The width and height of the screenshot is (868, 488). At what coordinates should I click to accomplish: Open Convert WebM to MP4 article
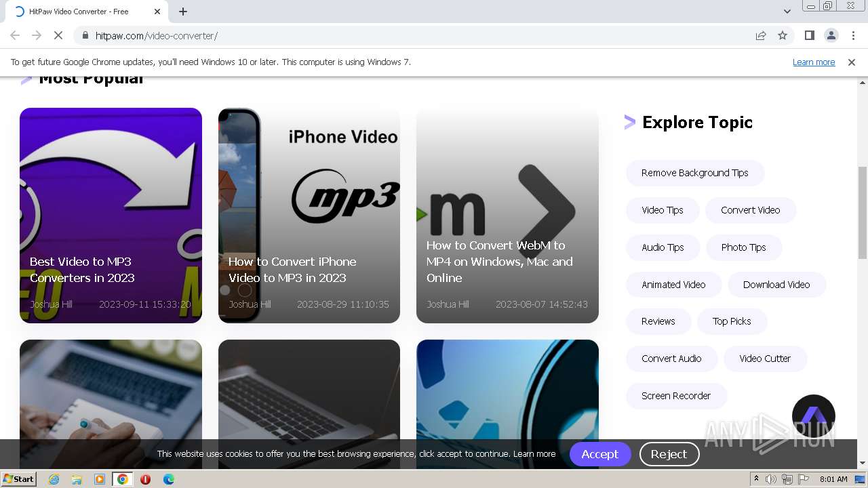507,216
